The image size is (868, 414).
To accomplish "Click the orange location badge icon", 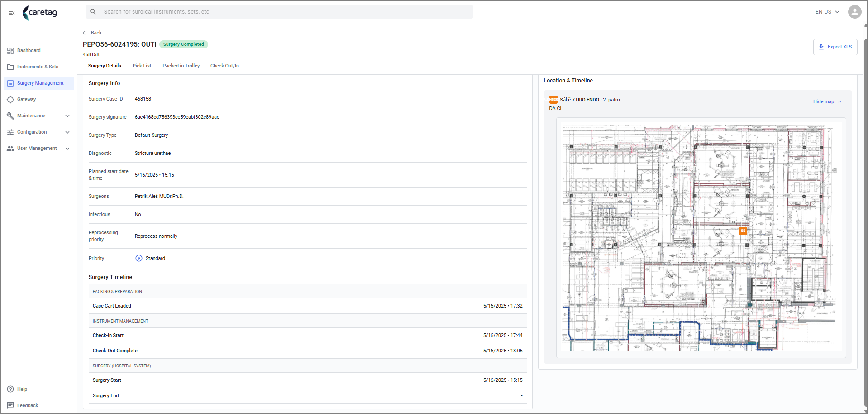I will 553,100.
